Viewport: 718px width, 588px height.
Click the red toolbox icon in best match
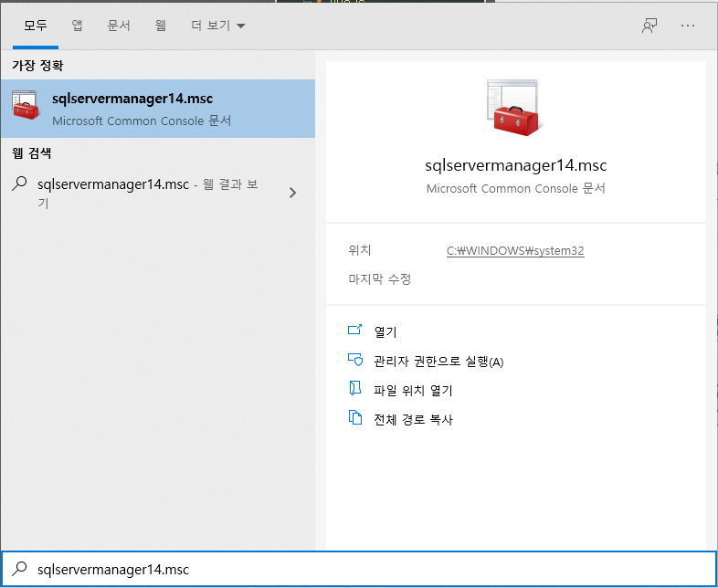tap(26, 106)
